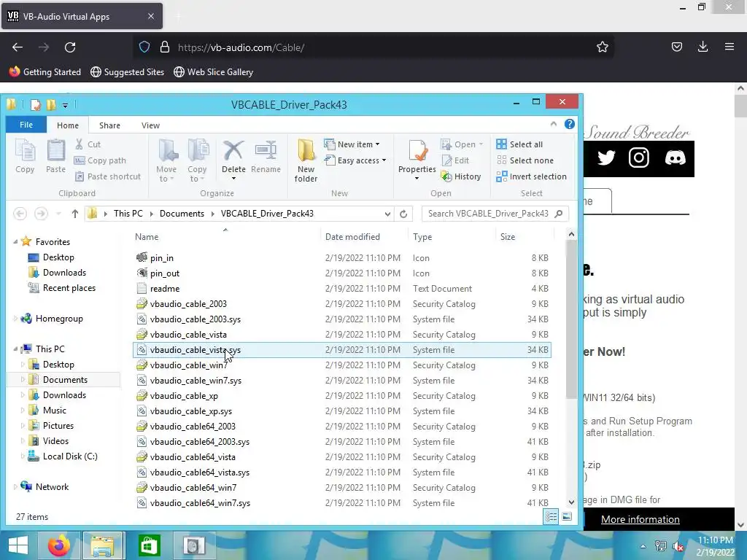Click muted volume icon in the system tray
This screenshot has height=560, width=747.
pos(678,545)
